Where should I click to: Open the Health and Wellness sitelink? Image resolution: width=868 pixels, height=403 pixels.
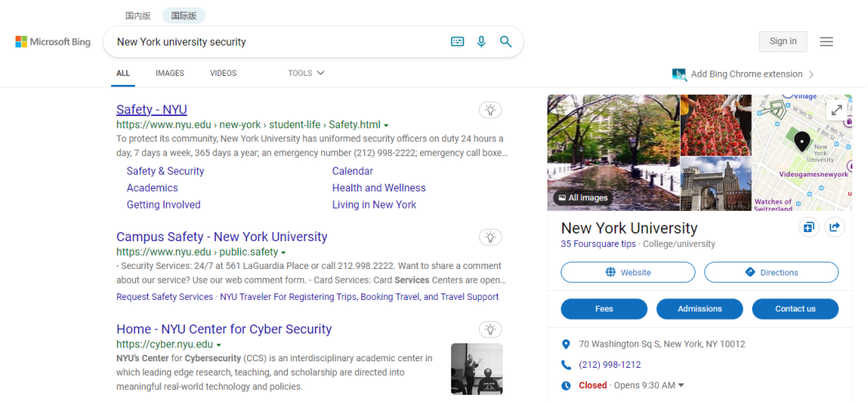378,188
